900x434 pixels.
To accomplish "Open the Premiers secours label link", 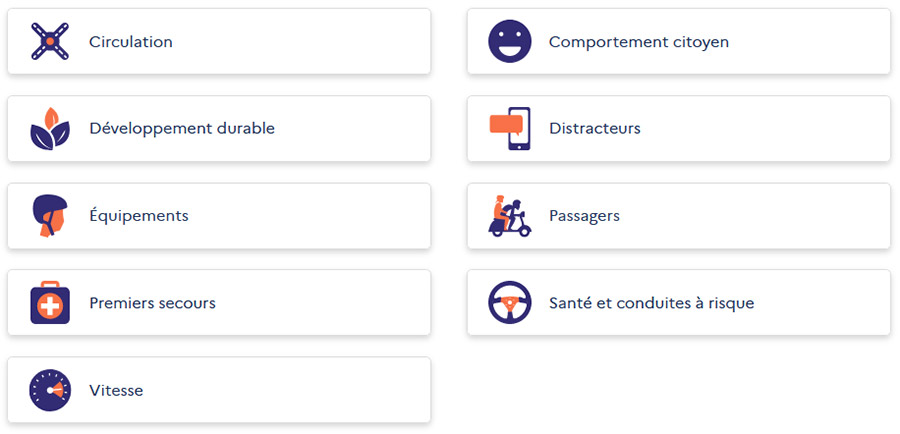I will [x=152, y=303].
